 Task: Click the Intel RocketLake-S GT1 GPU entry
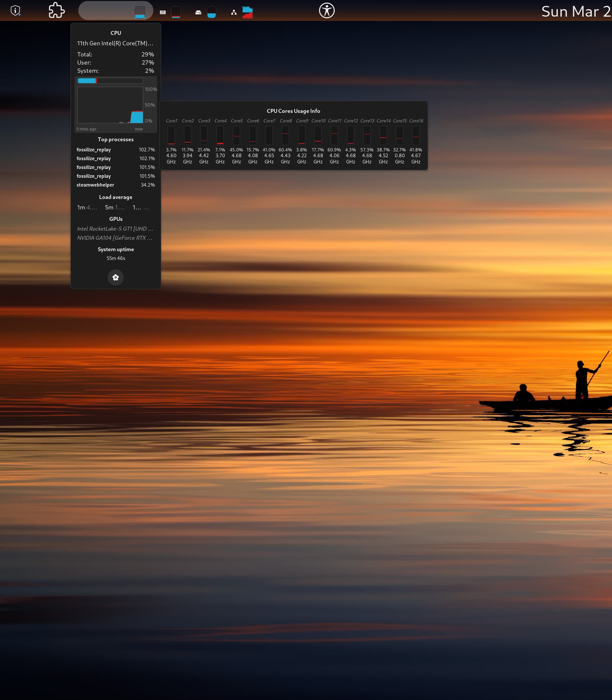(115, 228)
